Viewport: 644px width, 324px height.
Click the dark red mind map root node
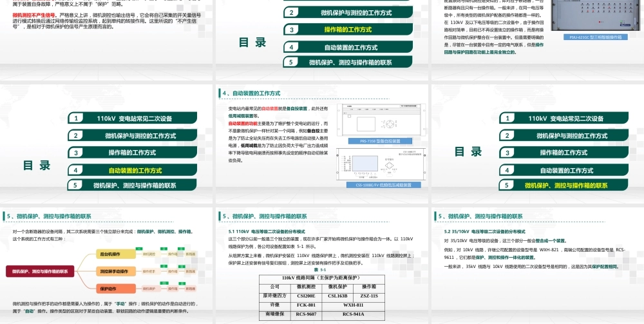point(40,271)
